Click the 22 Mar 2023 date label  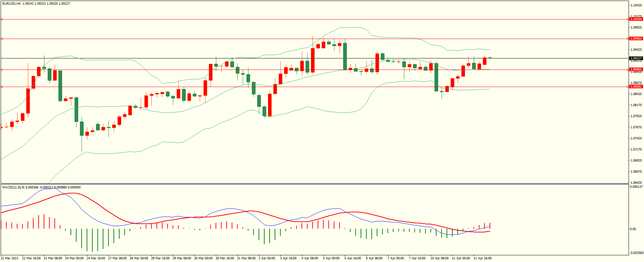(x=9, y=258)
